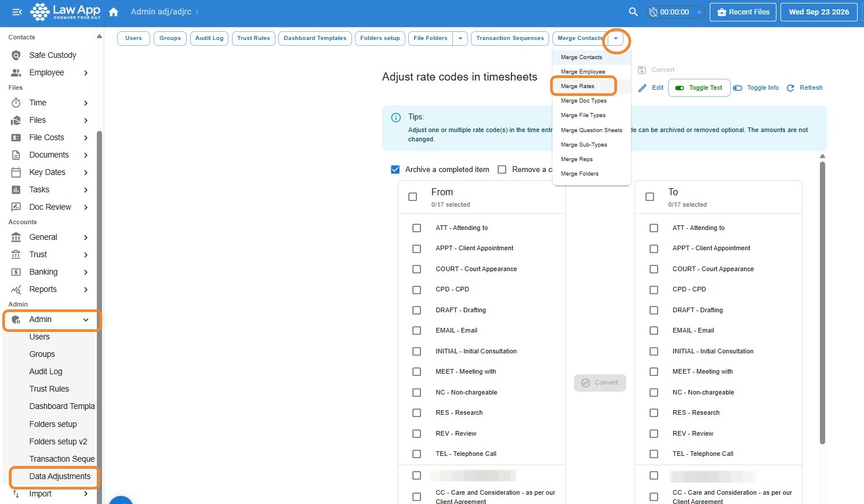Click the Time stopwatch icon
Viewport: 864px width, 504px height.
(16, 103)
